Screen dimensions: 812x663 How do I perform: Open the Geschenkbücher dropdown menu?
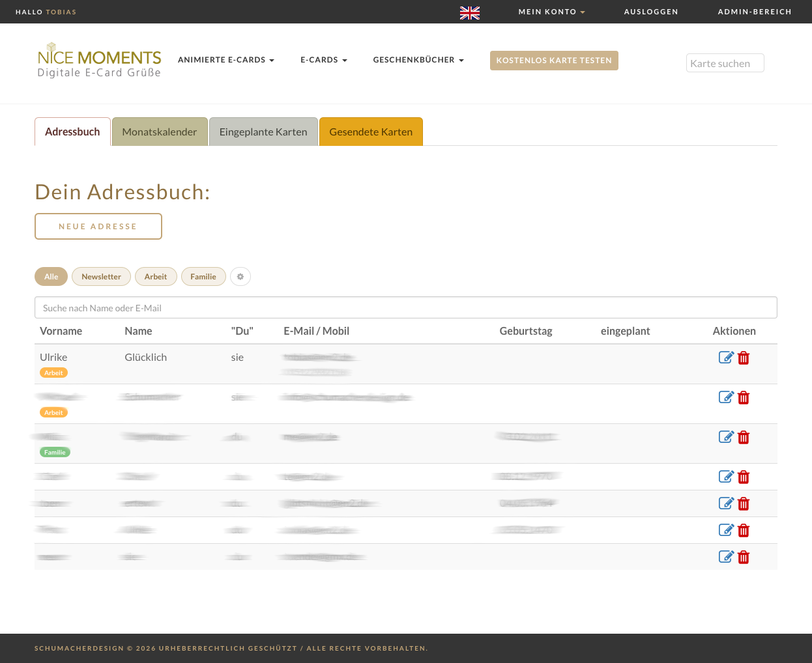(418, 60)
